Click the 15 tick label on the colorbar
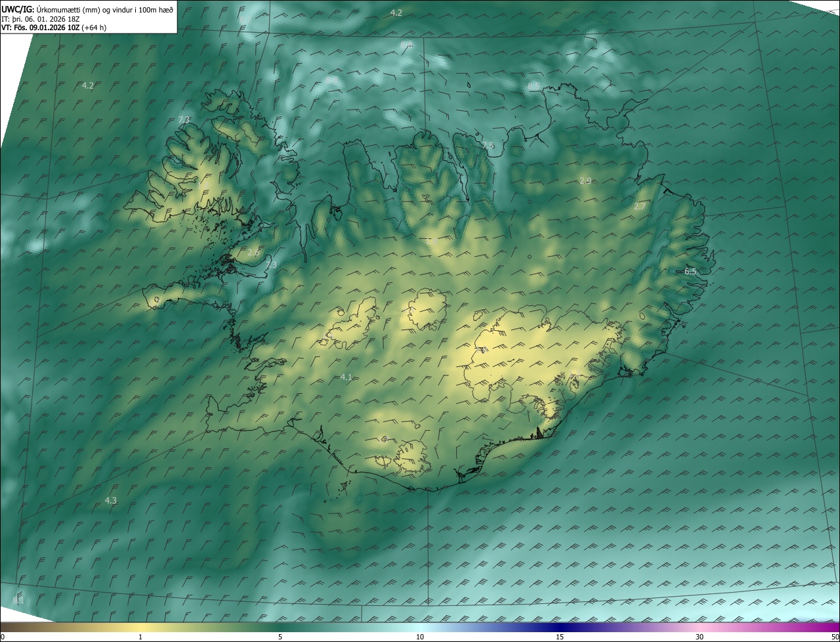840x642 pixels. [x=560, y=637]
